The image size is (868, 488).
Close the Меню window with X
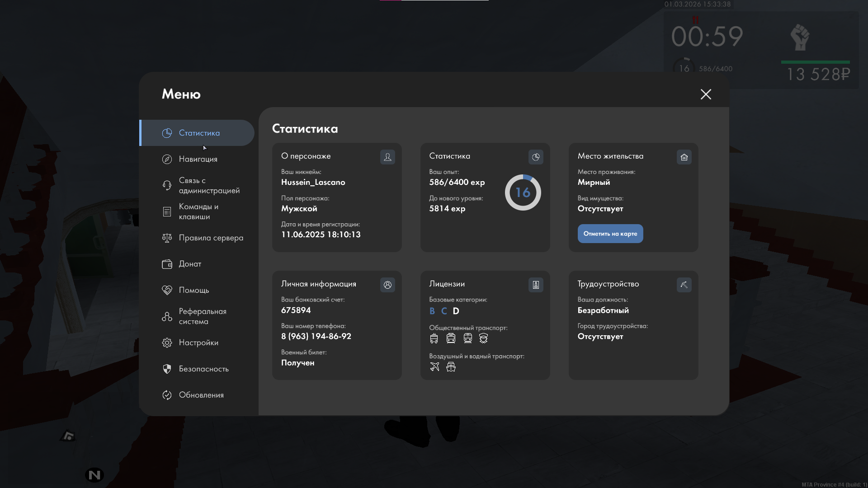706,94
